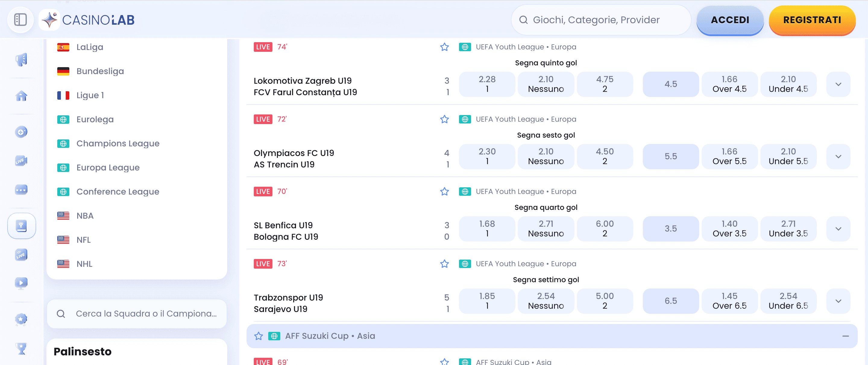The image size is (868, 365).
Task: Favorite the Lokomotiva Zagreb match with the star
Action: 445,47
